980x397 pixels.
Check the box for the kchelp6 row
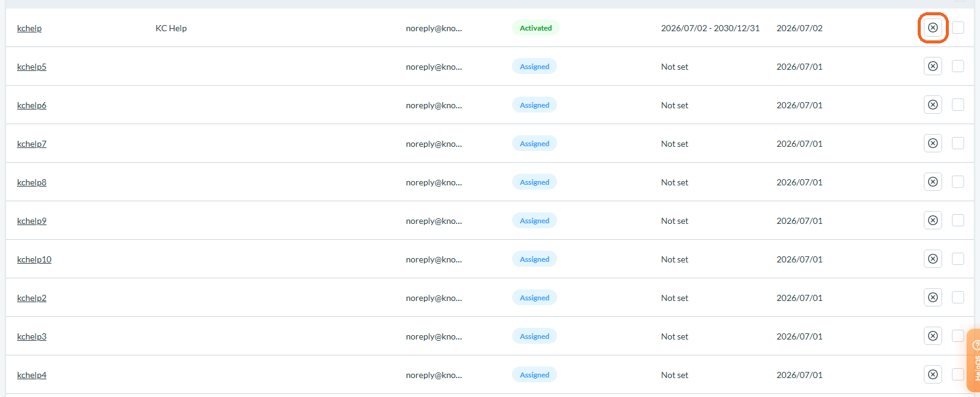pyautogui.click(x=958, y=105)
